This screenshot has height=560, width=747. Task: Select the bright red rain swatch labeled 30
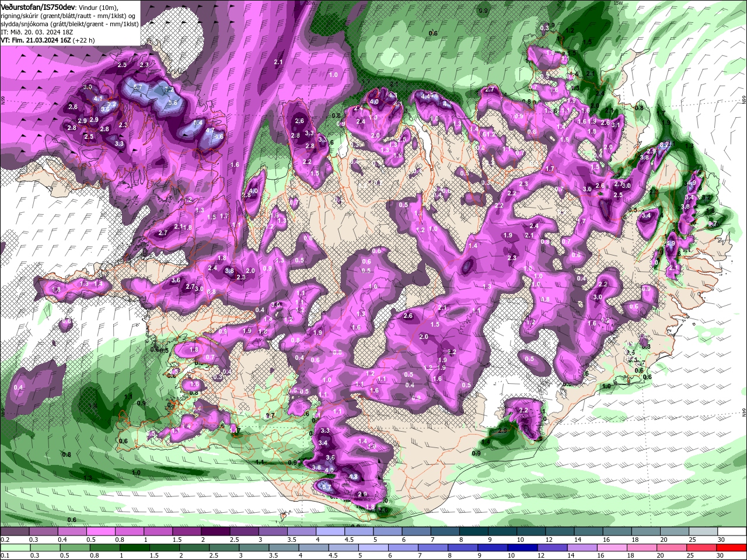tap(731, 548)
